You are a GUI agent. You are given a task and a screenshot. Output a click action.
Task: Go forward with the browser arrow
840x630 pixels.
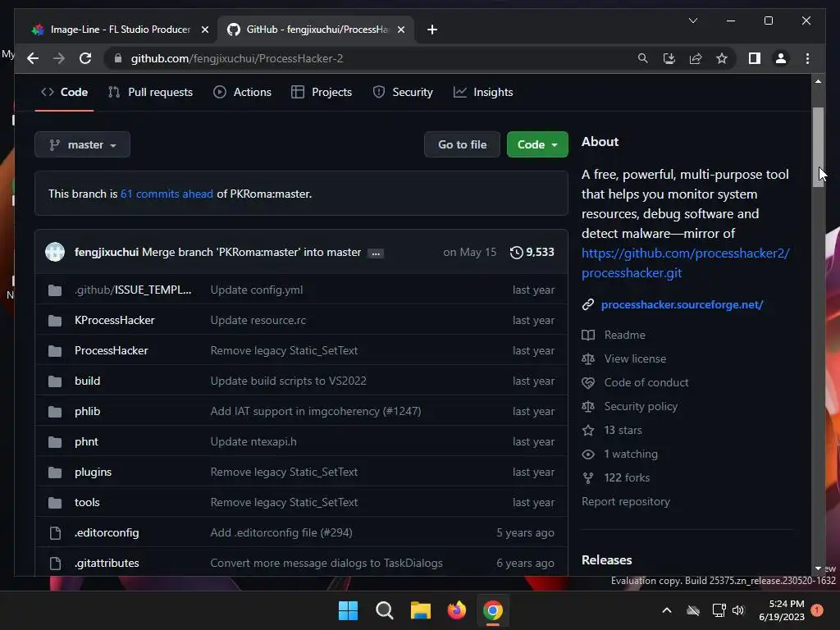(59, 58)
